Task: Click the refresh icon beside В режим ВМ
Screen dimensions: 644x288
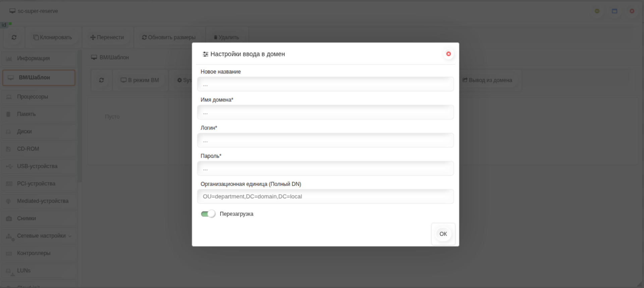Action: (101, 80)
